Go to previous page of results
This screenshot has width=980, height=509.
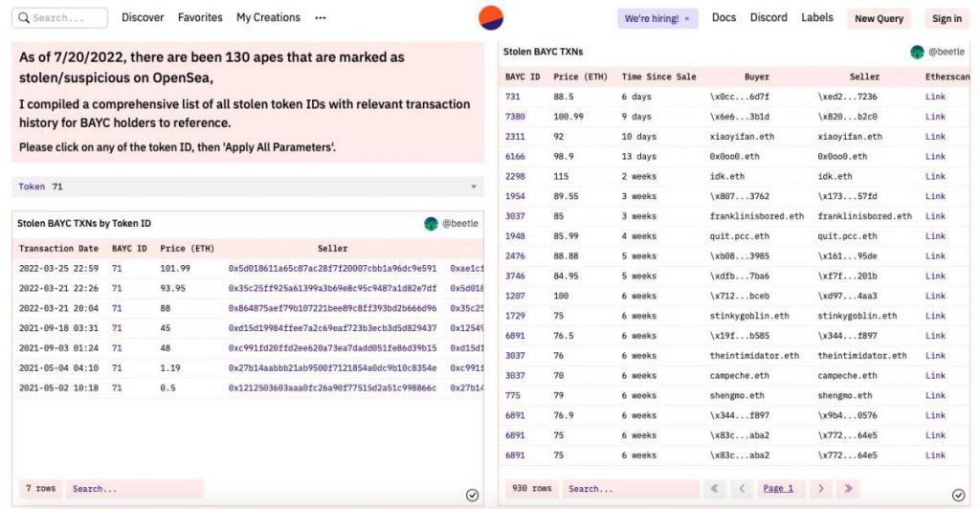(742, 488)
